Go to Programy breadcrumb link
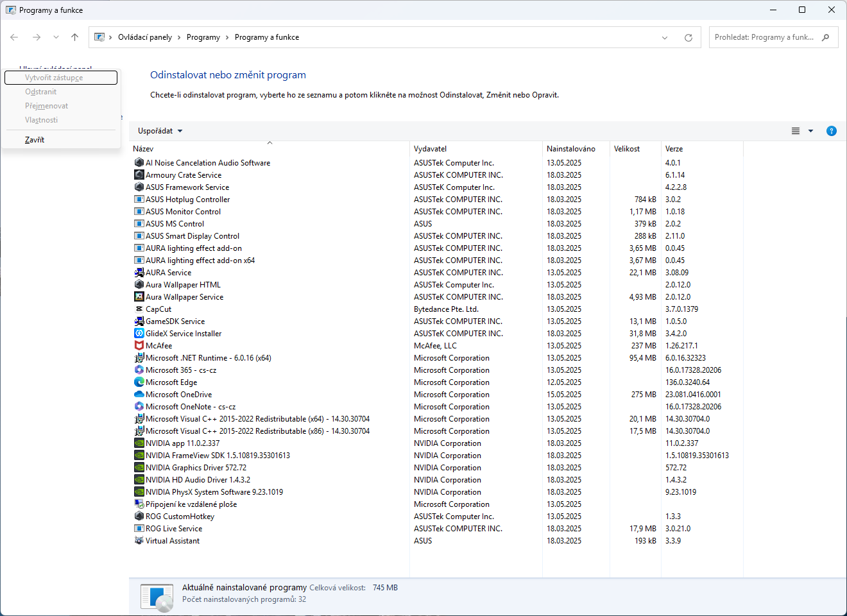The height and width of the screenshot is (616, 847). click(203, 38)
